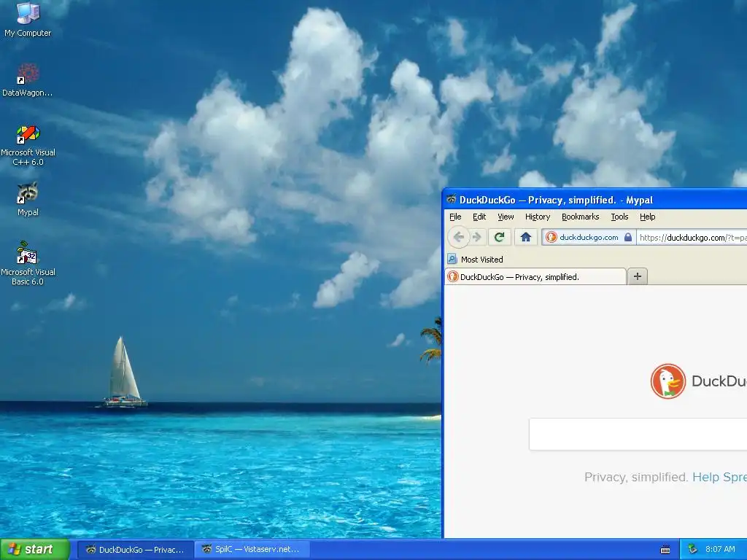This screenshot has width=747, height=560.
Task: Open the Edit menu in Mypal
Action: pos(479,217)
